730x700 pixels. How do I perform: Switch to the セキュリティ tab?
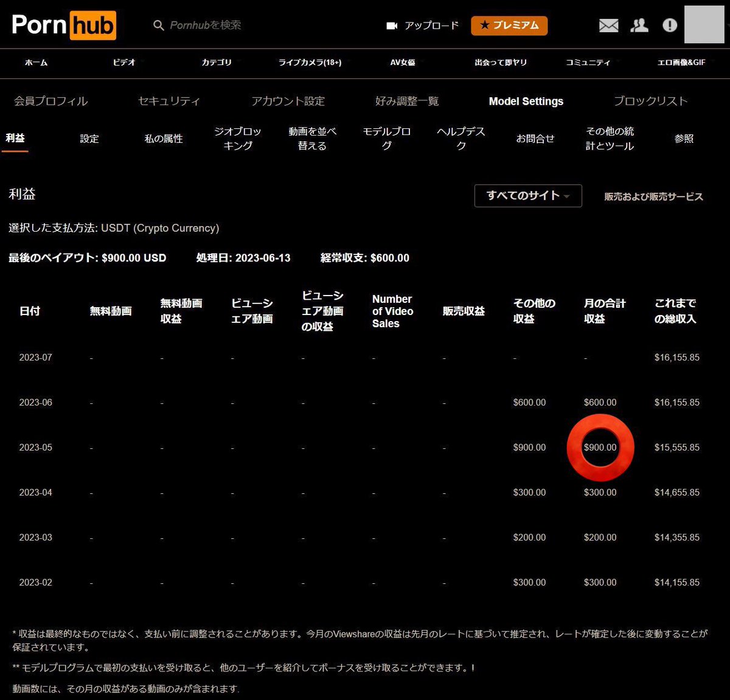pos(169,101)
